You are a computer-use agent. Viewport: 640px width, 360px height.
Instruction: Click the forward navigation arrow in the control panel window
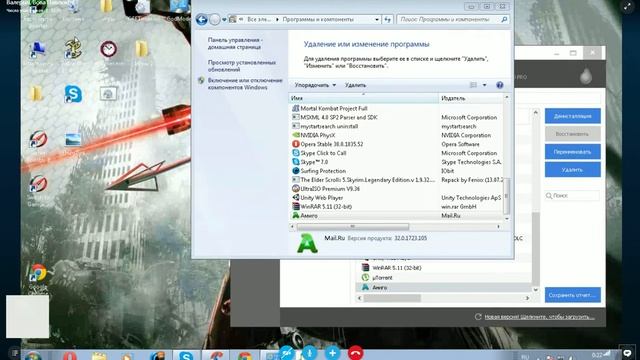point(215,19)
